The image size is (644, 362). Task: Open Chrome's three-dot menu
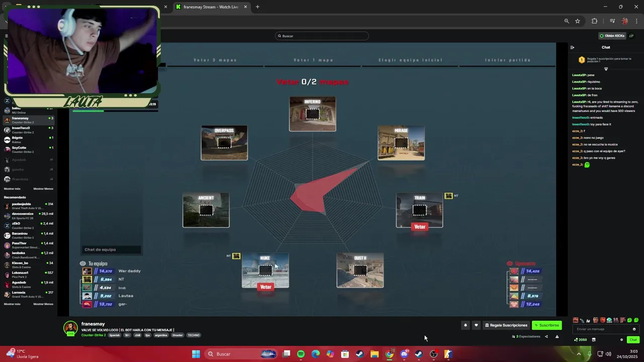[x=637, y=21]
